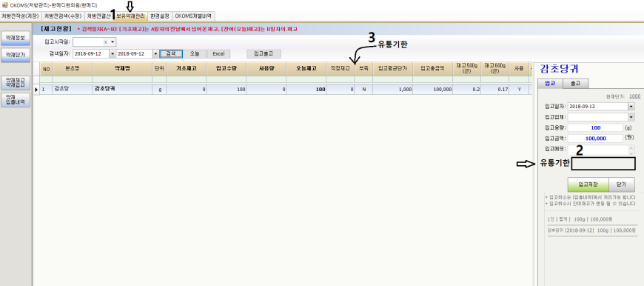Click the 감초당 cell in row 1
The width and height of the screenshot is (644, 286).
tap(73, 89)
